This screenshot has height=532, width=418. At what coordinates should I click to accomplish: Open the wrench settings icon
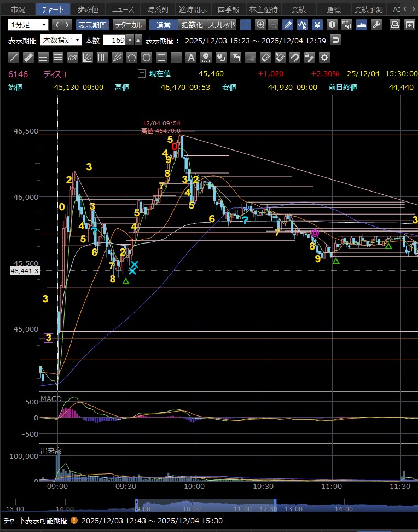(376, 25)
